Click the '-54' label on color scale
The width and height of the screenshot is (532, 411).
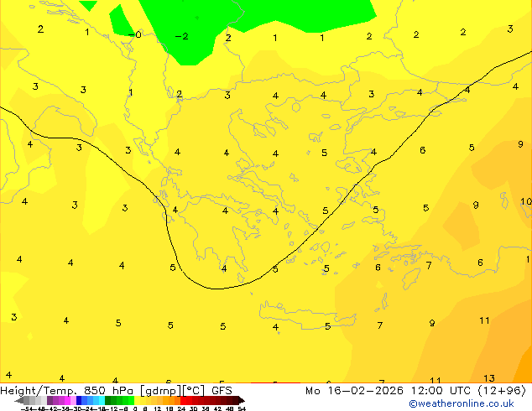27,409
